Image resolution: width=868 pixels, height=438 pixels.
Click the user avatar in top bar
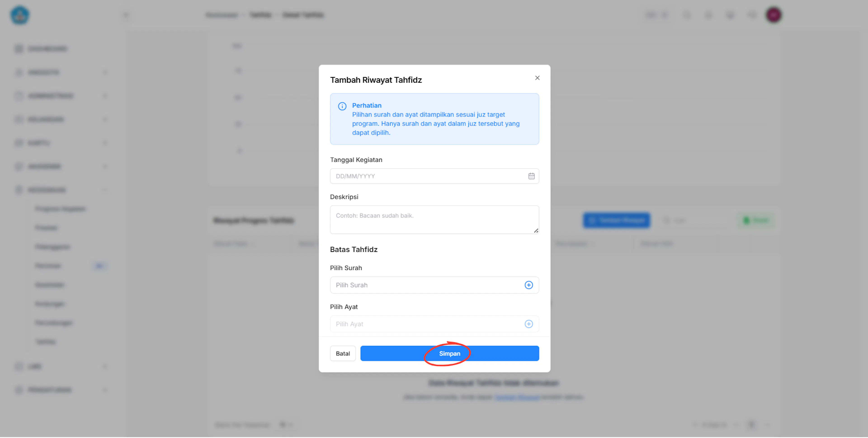tap(773, 15)
